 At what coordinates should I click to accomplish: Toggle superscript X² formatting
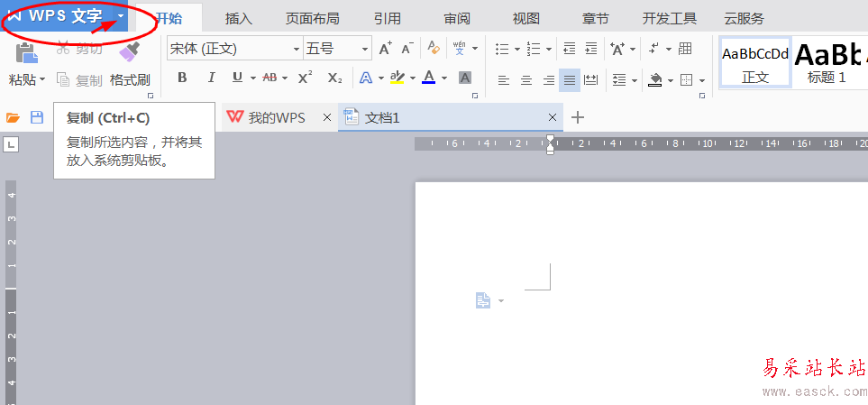(x=305, y=78)
